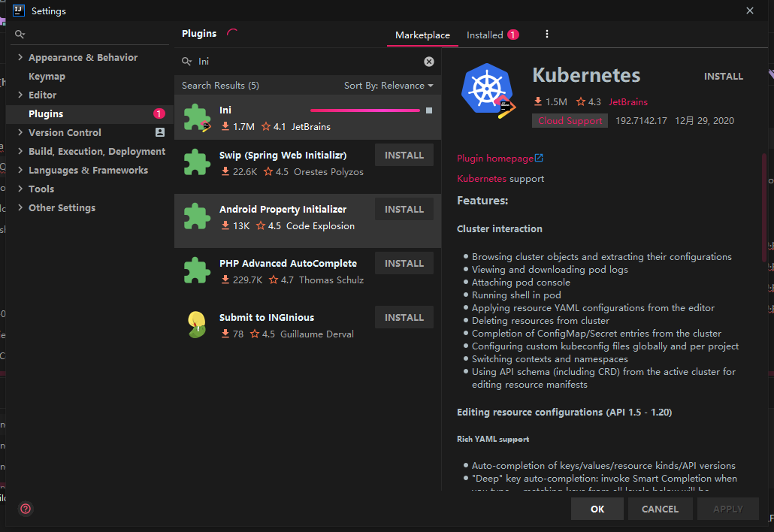Install the Submit to INGInious plugin
The height and width of the screenshot is (532, 774).
click(404, 317)
